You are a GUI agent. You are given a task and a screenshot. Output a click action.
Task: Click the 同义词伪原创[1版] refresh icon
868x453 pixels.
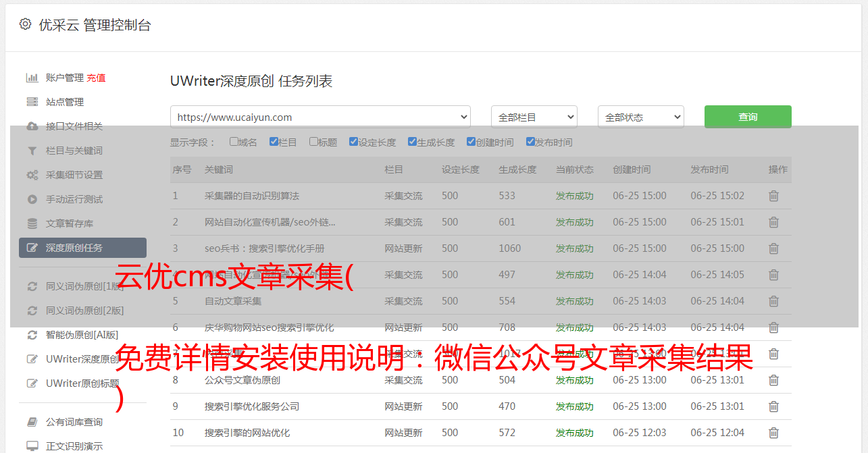click(x=32, y=286)
